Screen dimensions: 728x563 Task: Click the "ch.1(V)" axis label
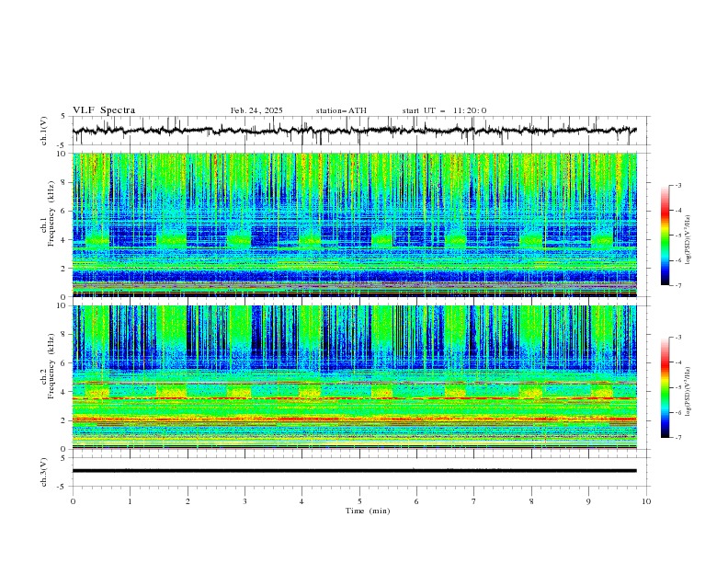point(44,131)
